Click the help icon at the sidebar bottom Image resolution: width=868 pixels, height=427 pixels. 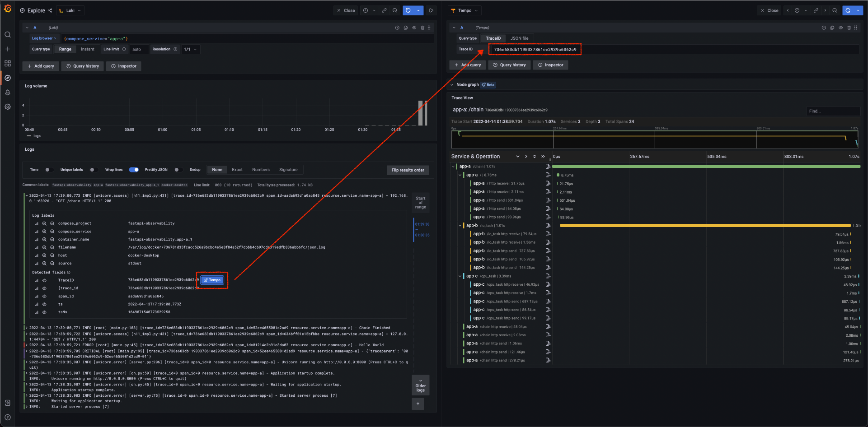8,418
